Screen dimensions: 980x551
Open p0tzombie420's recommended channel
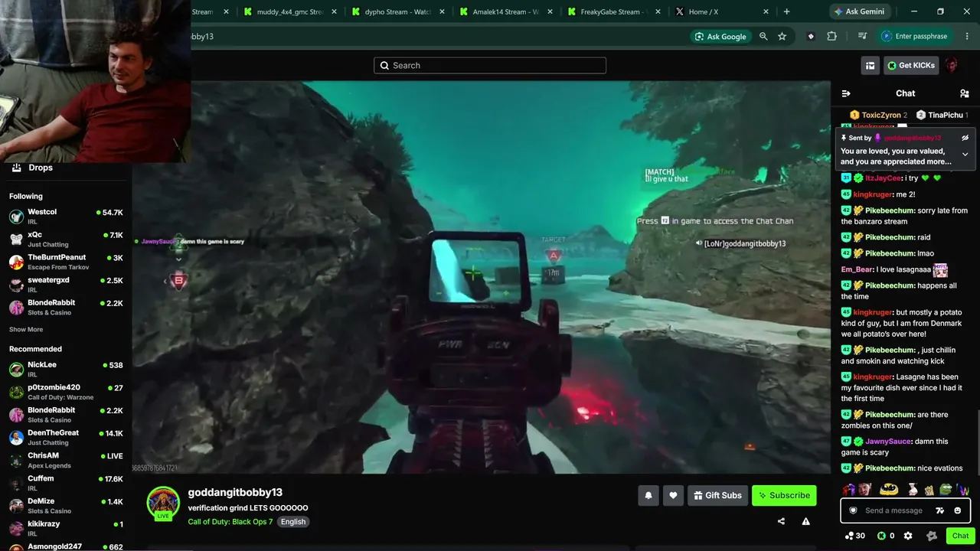66,392
